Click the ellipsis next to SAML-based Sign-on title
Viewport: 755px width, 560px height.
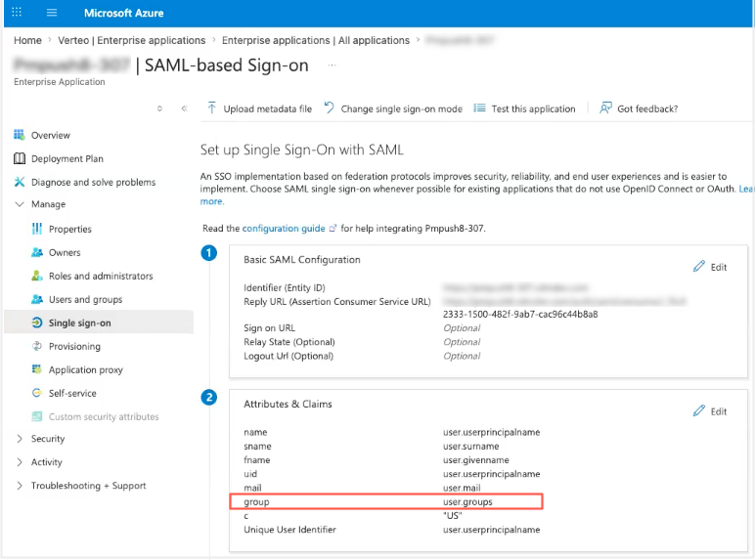[x=332, y=65]
